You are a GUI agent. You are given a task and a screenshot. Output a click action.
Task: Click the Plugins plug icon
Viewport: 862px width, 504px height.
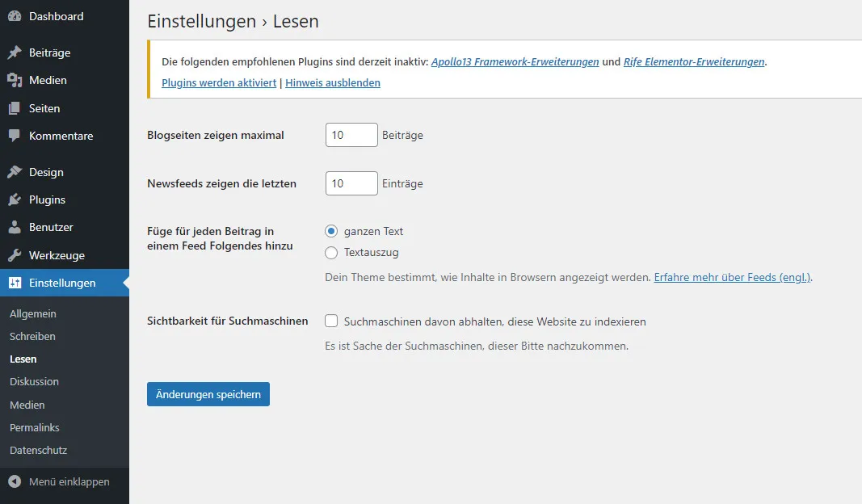(x=15, y=199)
